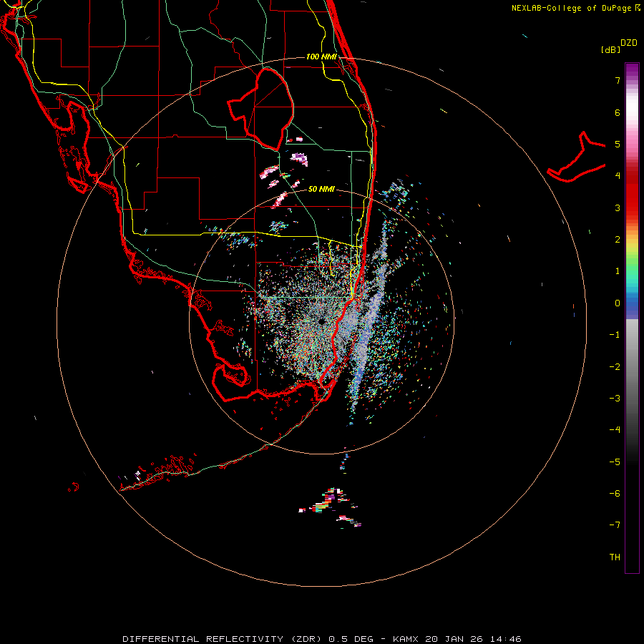Click the Grand Bahama island outline
The image size is (644, 644).
[577, 157]
